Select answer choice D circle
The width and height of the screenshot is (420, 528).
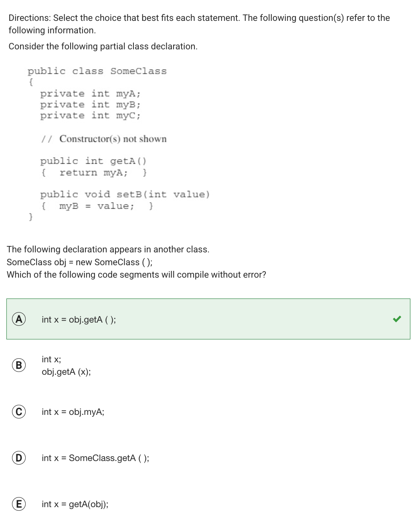tap(18, 458)
